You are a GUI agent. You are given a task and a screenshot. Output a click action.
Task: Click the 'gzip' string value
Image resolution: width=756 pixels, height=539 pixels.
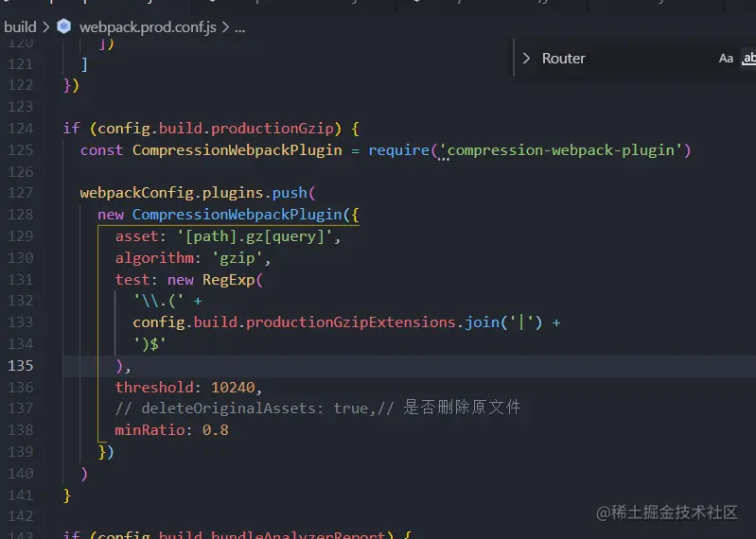click(x=237, y=258)
